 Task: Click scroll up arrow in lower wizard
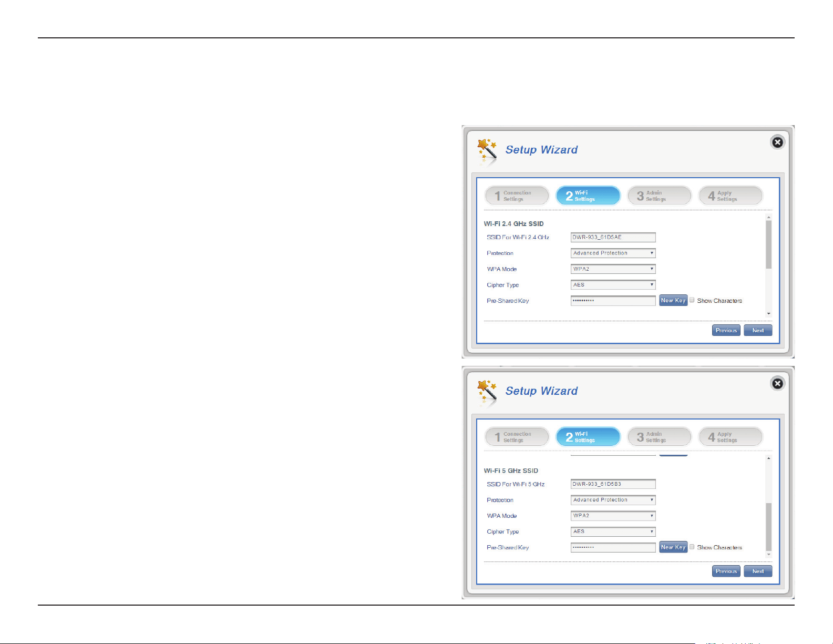768,458
